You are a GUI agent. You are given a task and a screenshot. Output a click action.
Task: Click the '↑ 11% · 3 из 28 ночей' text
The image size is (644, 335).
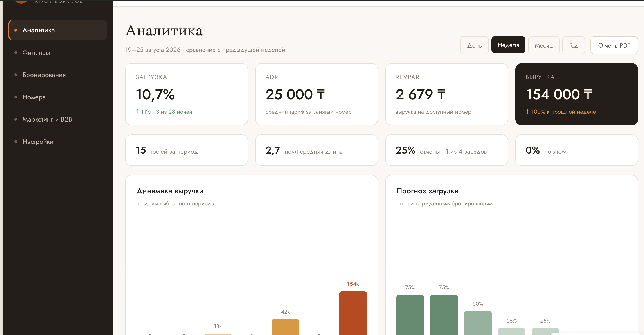point(164,112)
